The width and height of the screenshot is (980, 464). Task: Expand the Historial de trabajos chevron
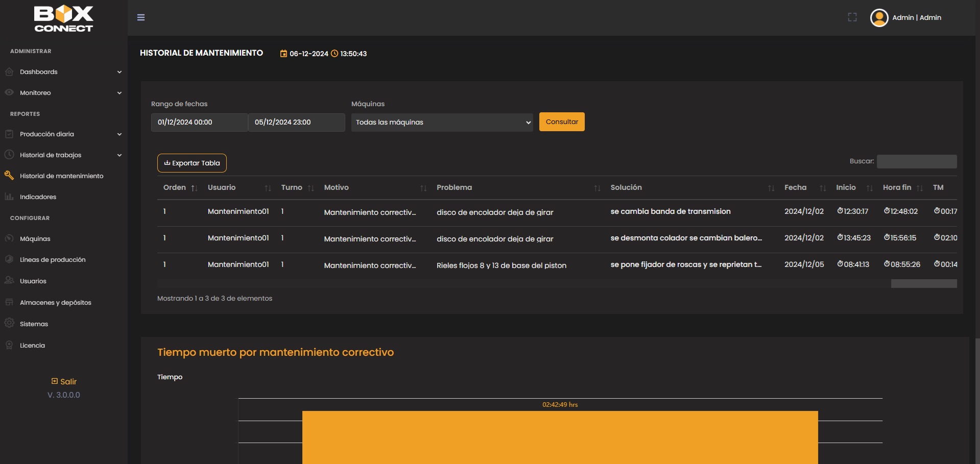pos(119,155)
